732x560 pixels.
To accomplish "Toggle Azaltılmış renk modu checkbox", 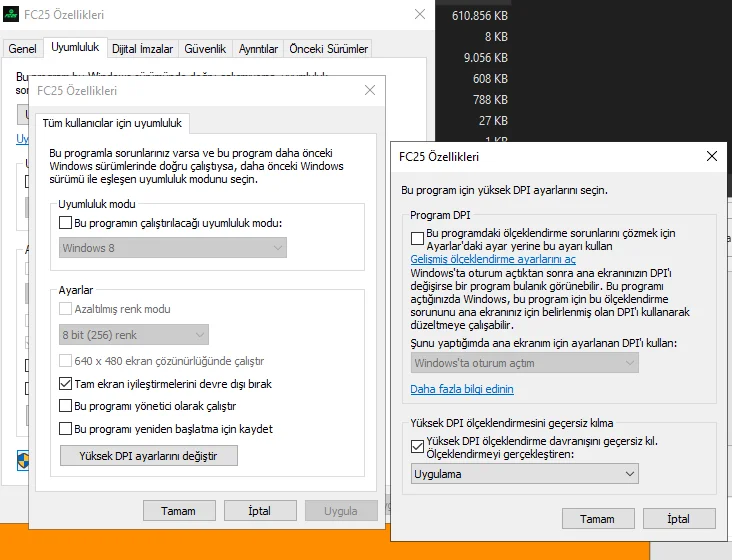I will [65, 308].
